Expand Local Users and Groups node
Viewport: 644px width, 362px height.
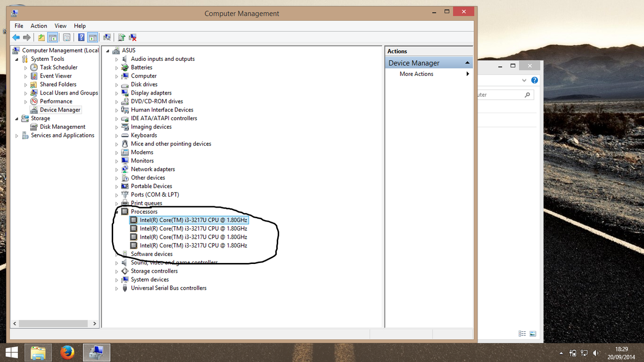pos(26,93)
